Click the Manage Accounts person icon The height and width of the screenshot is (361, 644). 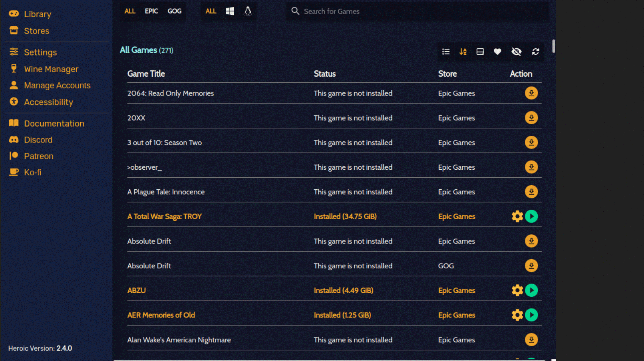(14, 85)
